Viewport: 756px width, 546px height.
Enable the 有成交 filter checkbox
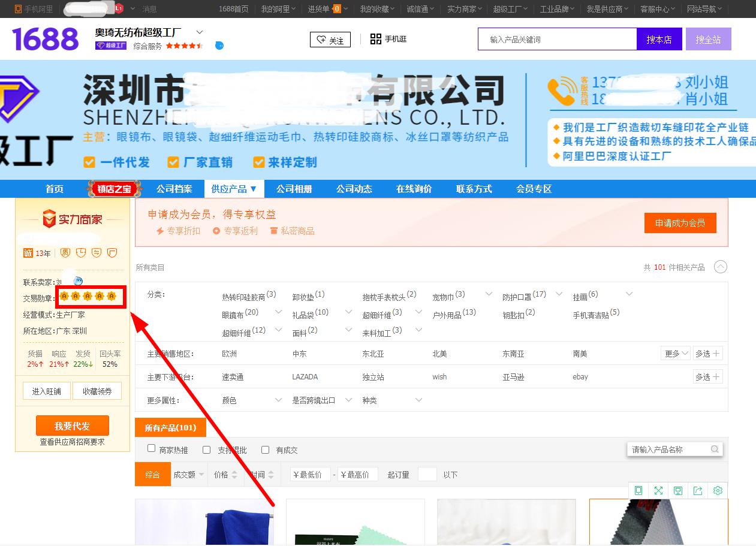265,450
